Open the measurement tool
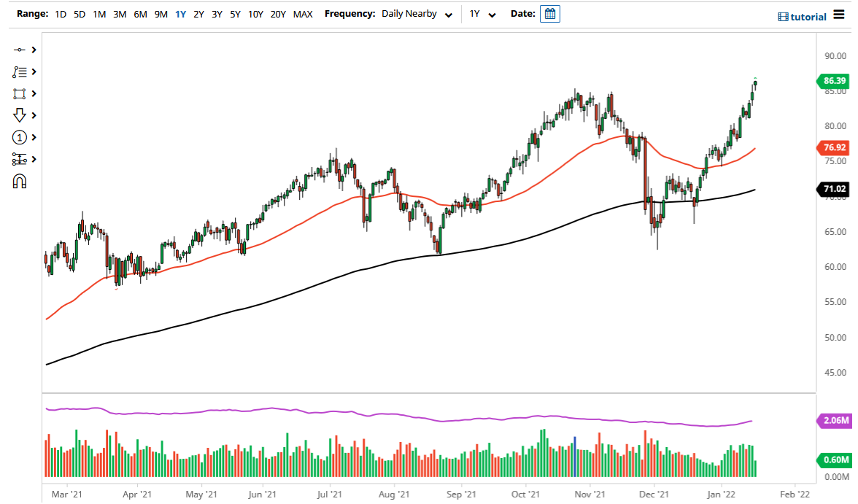Image resolution: width=858 pixels, height=504 pixels. click(x=20, y=159)
